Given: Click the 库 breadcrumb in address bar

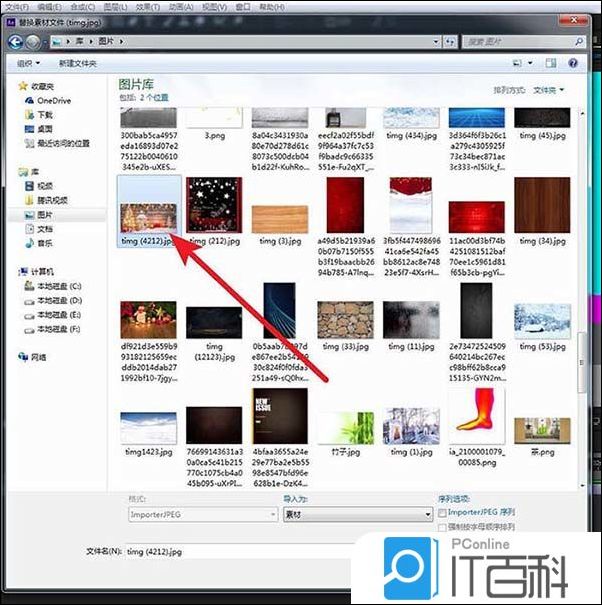Looking at the screenshot, I should pos(79,41).
